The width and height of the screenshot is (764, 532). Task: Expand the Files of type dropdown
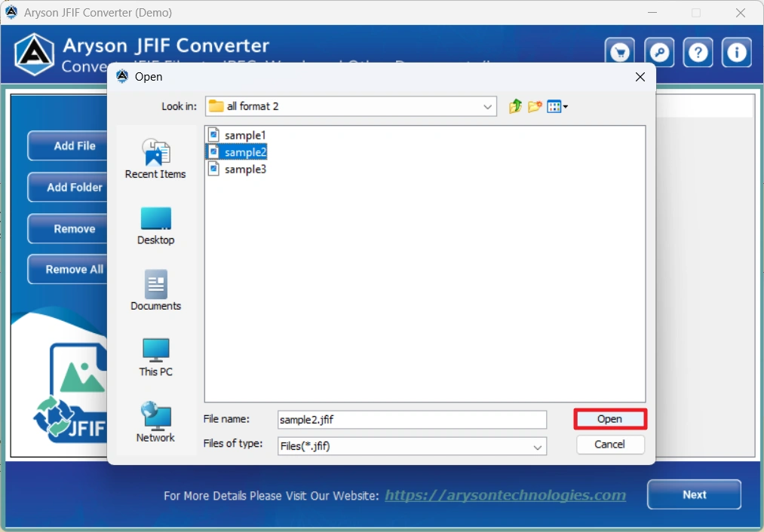click(537, 447)
